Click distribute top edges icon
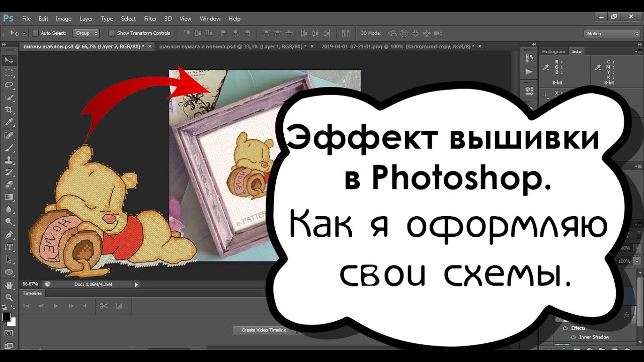Viewport: 644px width, 362px height. [266, 33]
